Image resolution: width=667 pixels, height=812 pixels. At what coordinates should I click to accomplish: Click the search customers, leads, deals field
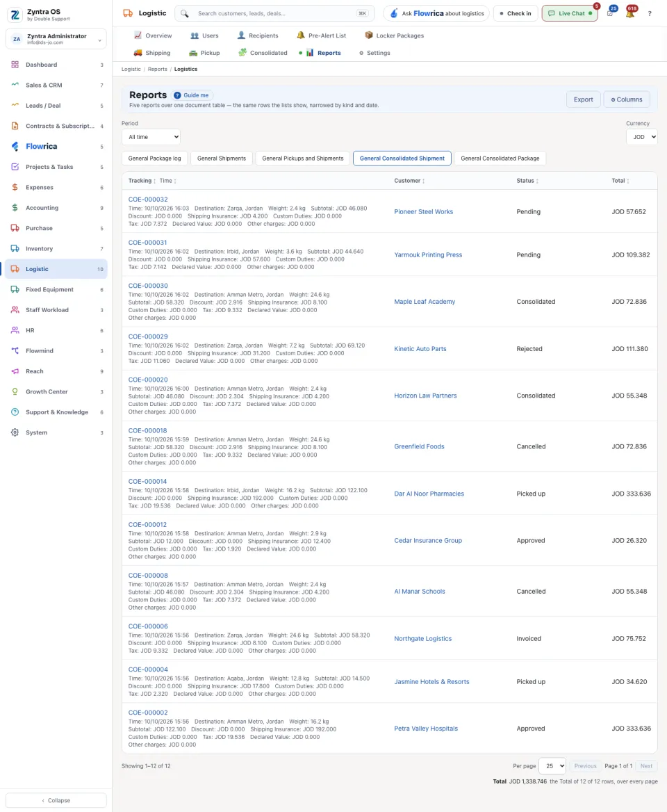click(274, 13)
